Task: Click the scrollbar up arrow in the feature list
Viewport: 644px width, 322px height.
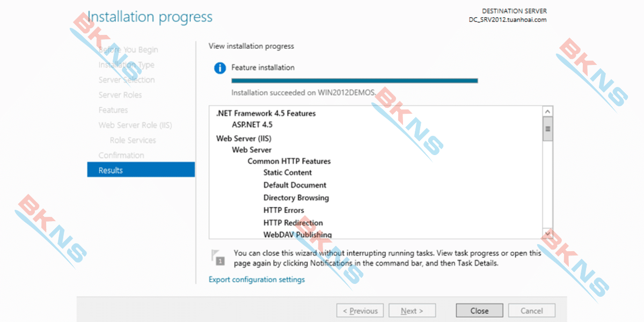Action: (x=548, y=111)
